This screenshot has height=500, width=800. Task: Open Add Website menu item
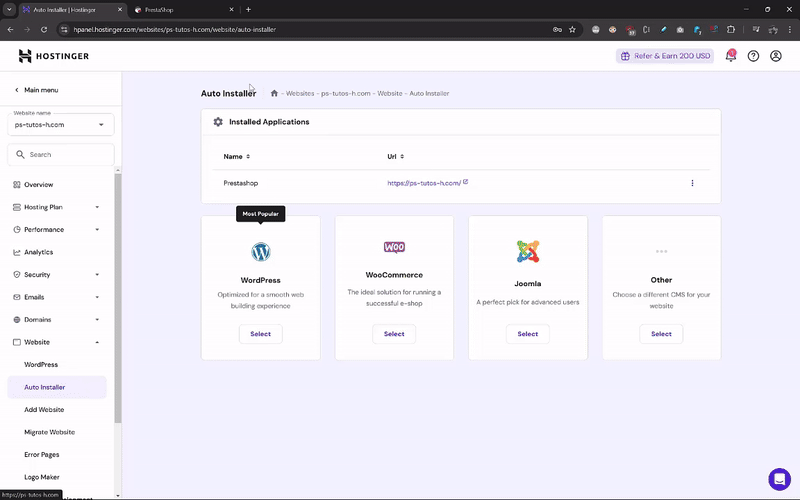tap(44, 410)
